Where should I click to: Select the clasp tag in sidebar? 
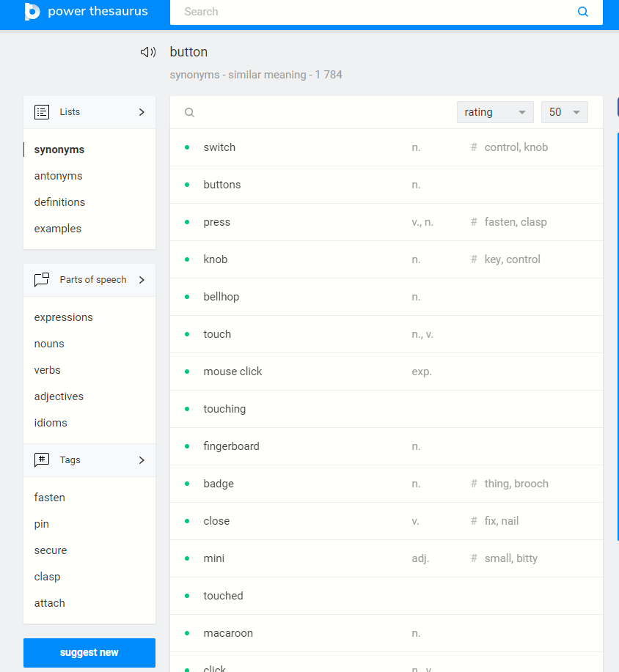coord(47,577)
